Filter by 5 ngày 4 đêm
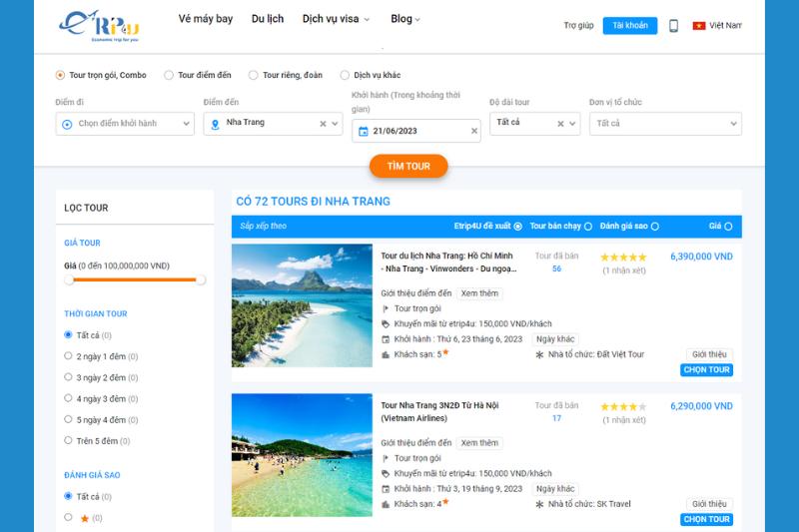 [68, 419]
